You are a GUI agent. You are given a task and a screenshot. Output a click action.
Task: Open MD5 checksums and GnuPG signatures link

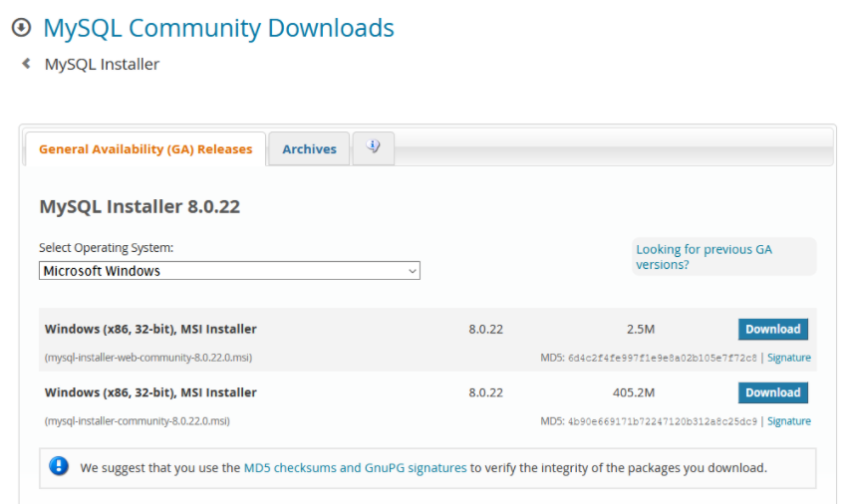click(x=355, y=467)
